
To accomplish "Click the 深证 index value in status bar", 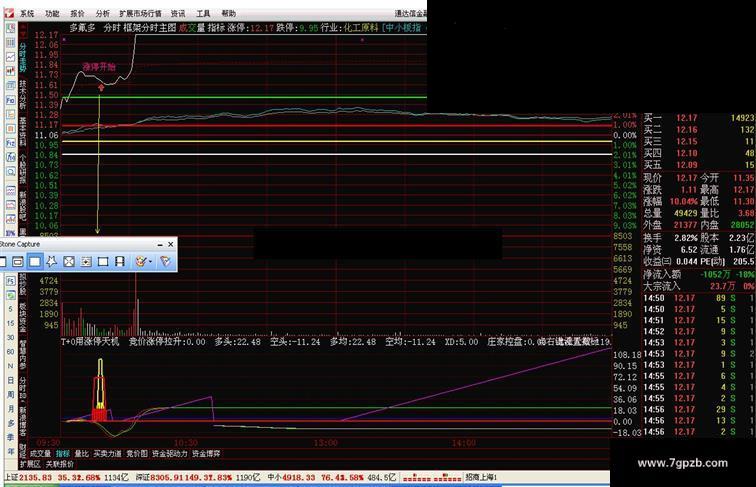I will (x=166, y=477).
